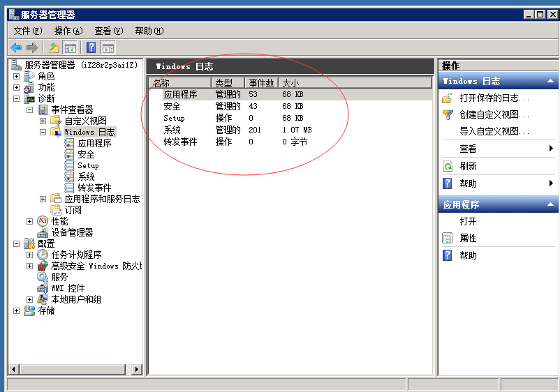Expand the 角色 node in the tree
Viewport: 560px width, 392px height.
point(16,76)
